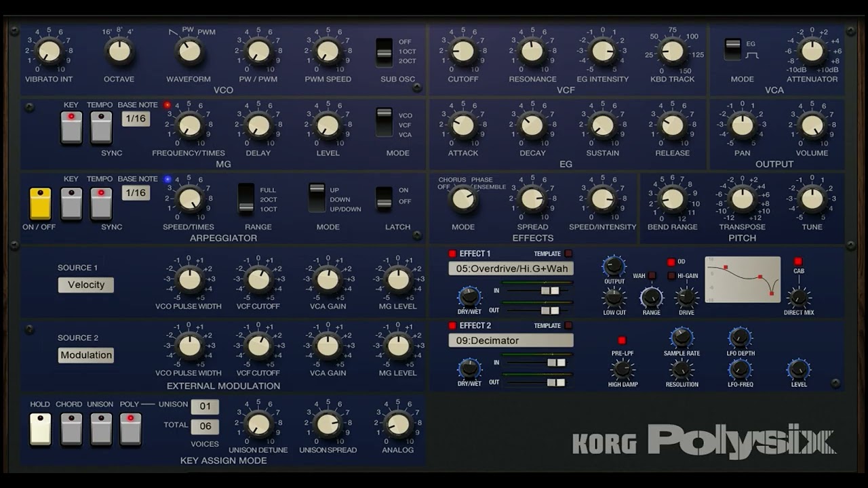Toggle the CAB LED button
This screenshot has height=488, width=868.
[x=798, y=262]
